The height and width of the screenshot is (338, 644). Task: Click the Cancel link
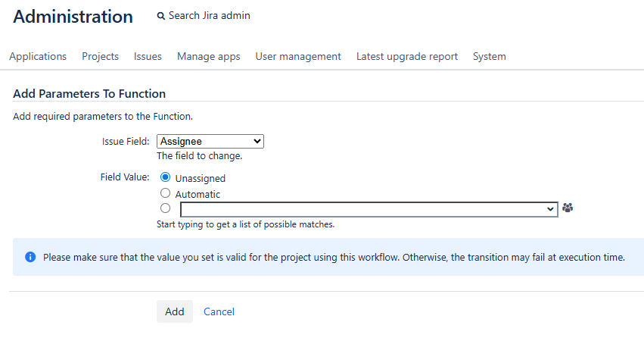click(219, 311)
